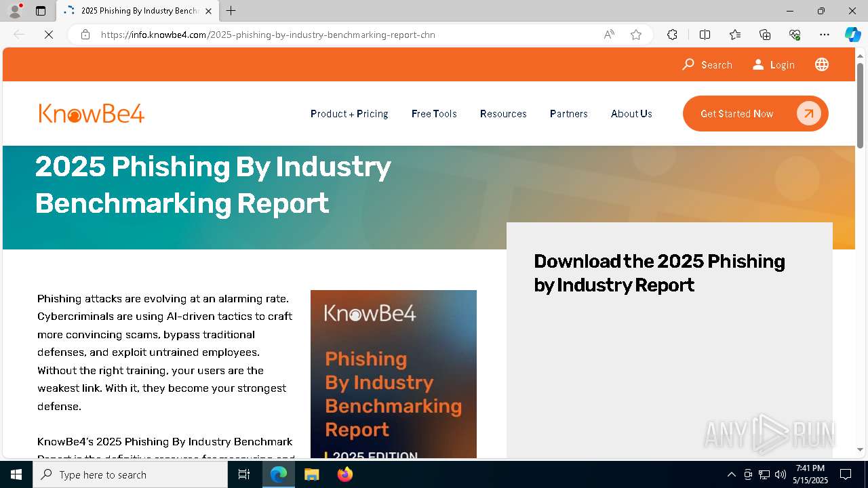Viewport: 868px width, 488px height.
Task: Open the Favorites list icon
Action: 735,35
